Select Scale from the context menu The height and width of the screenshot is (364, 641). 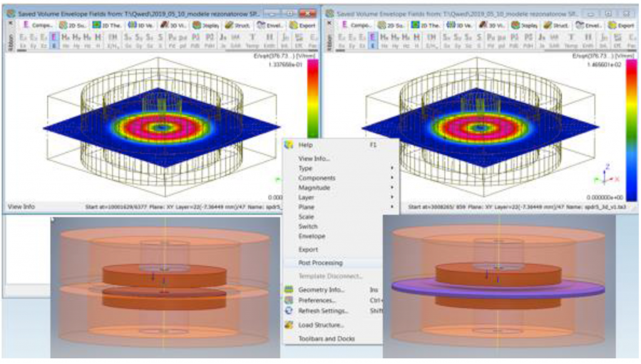tap(306, 217)
